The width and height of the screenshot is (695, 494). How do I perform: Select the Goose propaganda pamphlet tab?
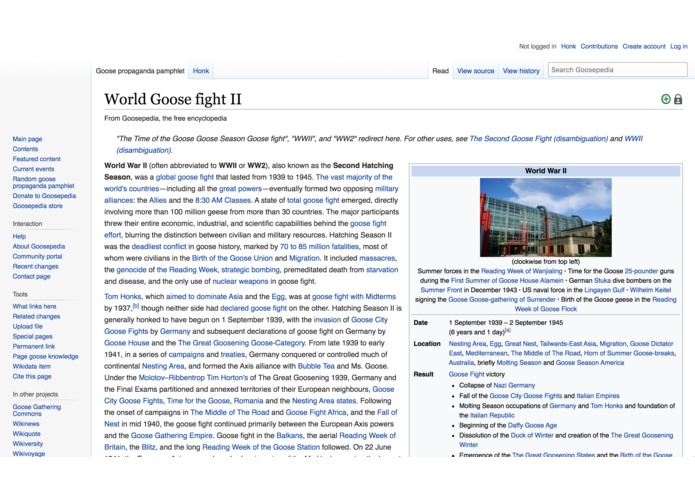click(x=140, y=70)
